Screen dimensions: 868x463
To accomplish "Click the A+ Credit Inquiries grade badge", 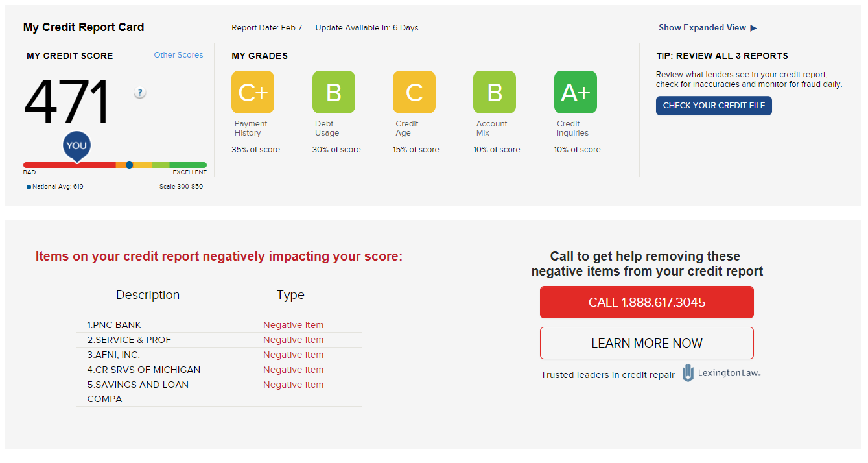I will (x=575, y=92).
